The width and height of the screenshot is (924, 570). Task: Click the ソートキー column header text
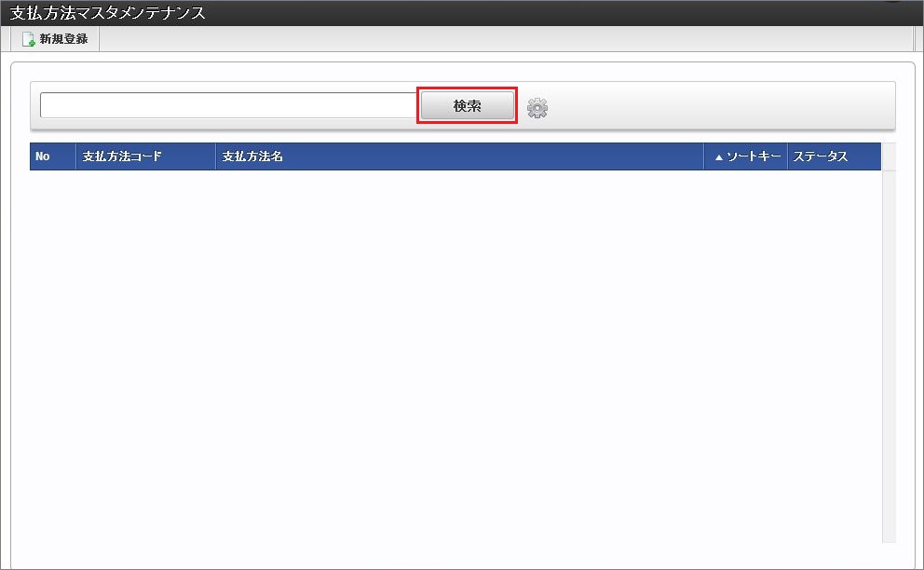(754, 156)
